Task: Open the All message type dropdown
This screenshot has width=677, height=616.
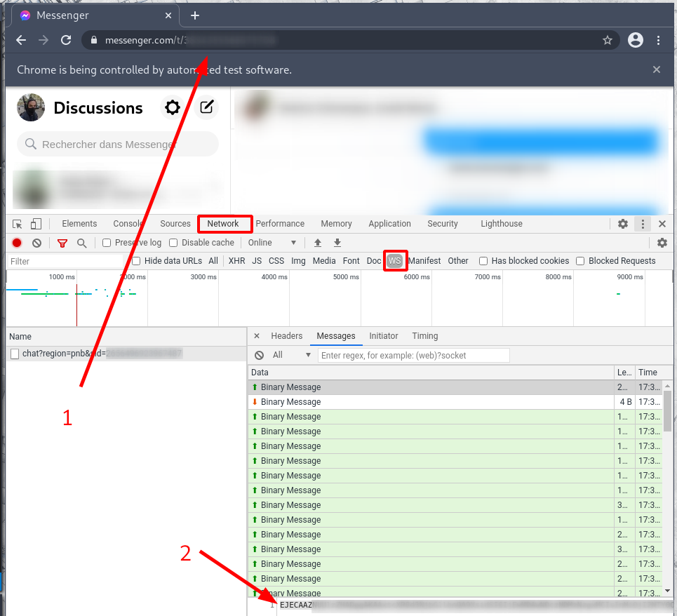Action: (291, 355)
